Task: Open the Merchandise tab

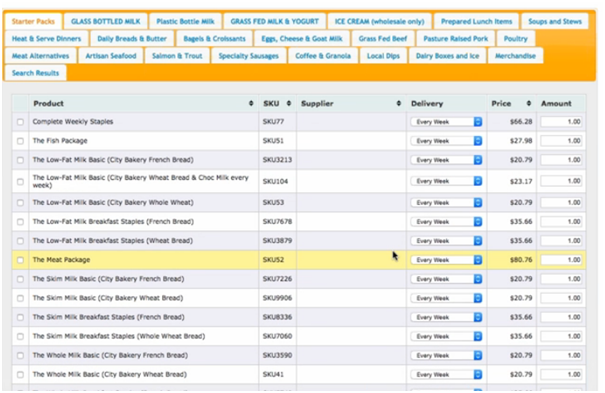Action: [515, 56]
